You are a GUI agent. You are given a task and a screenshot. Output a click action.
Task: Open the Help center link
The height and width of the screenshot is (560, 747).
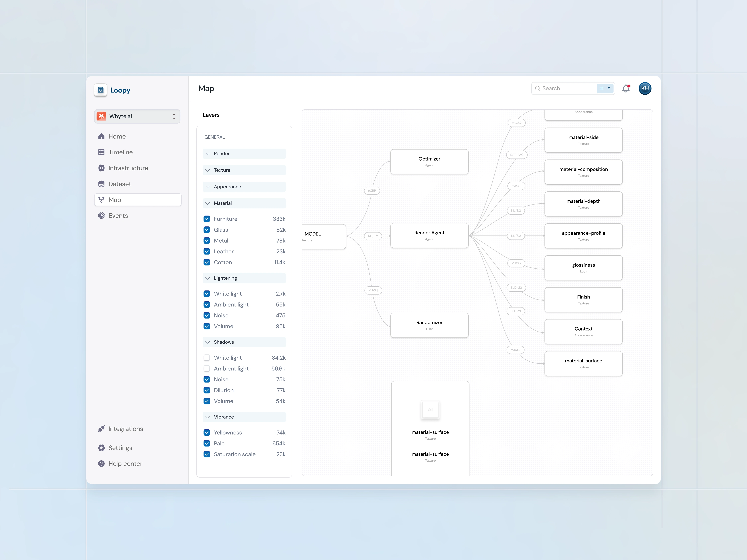(125, 464)
